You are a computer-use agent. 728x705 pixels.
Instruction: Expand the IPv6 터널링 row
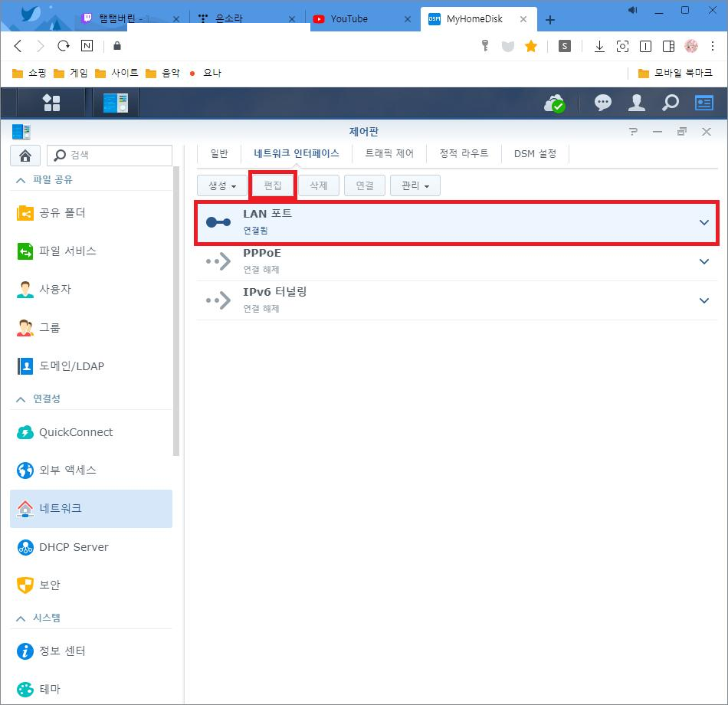[704, 300]
